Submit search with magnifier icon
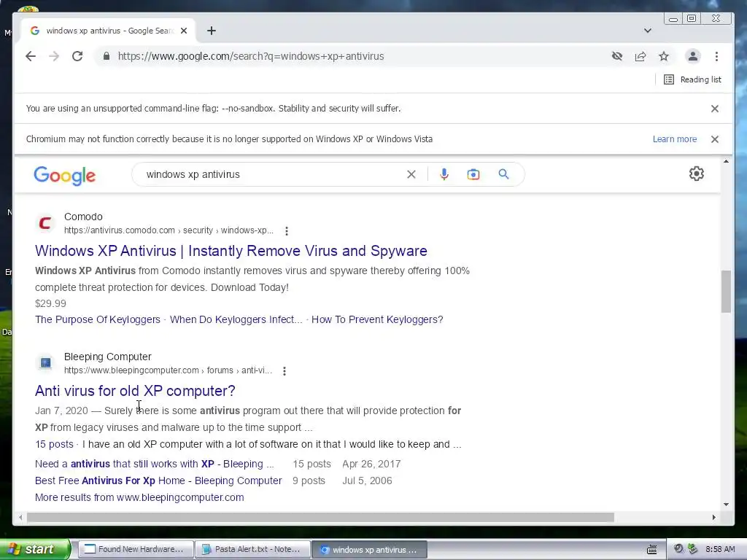This screenshot has height=560, width=747. click(503, 174)
